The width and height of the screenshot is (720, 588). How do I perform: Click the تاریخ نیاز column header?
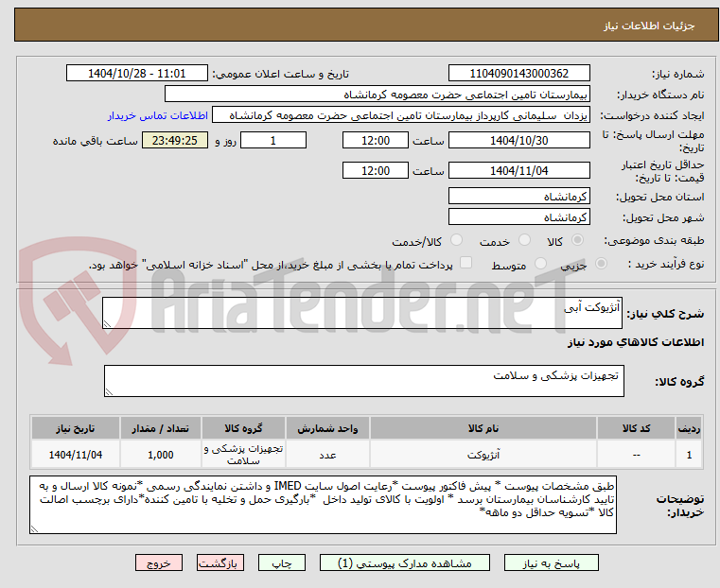pos(76,428)
